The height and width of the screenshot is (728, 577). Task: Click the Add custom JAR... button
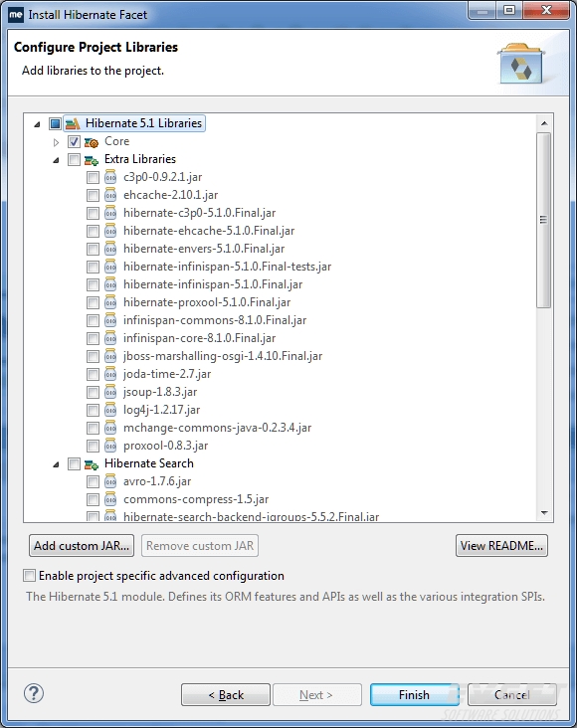click(82, 546)
